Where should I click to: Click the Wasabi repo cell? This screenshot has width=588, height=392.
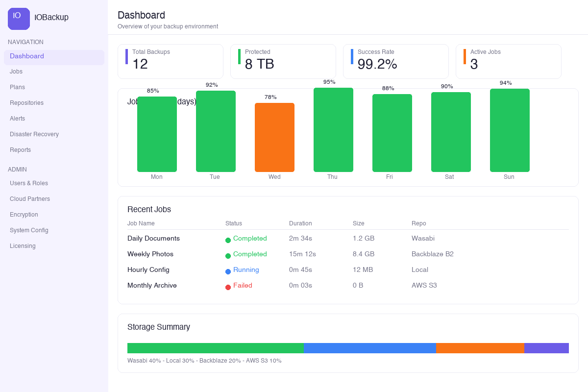pos(423,239)
